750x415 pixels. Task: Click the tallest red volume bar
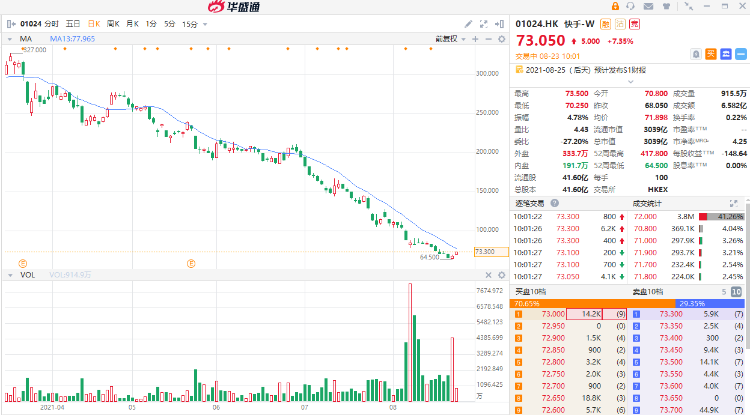(410, 342)
